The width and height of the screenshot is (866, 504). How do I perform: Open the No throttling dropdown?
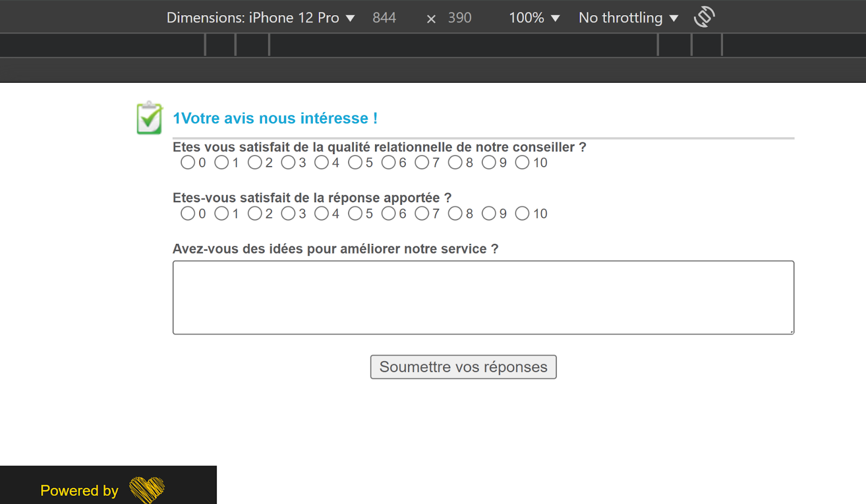[628, 18]
